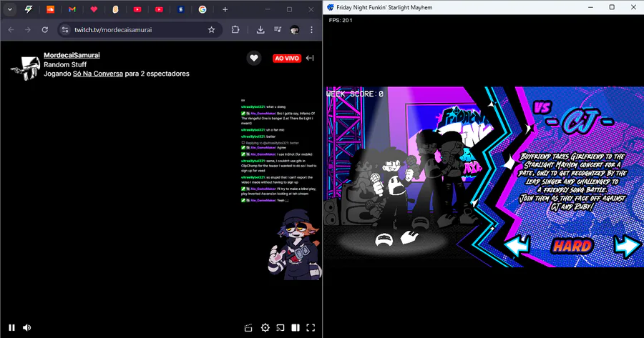The image size is (644, 338).
Task: Reload the Twitch page
Action: pyautogui.click(x=45, y=29)
